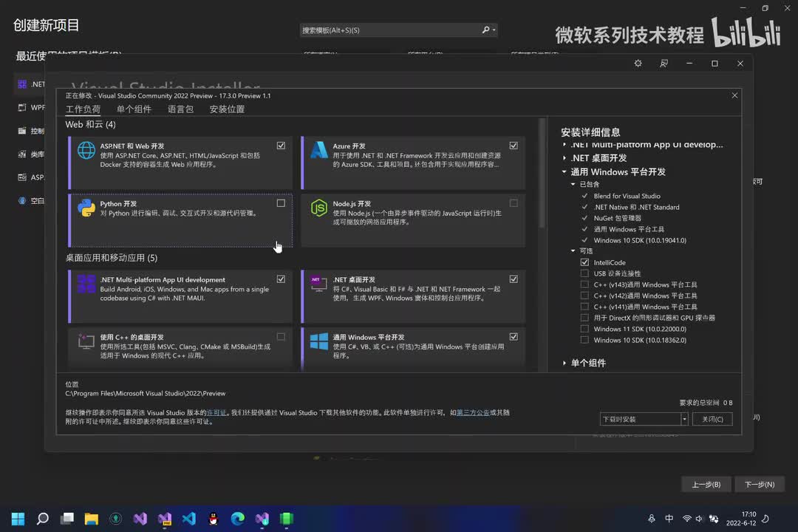Click the .NET desktop development icon
The width and height of the screenshot is (798, 532).
tap(319, 284)
